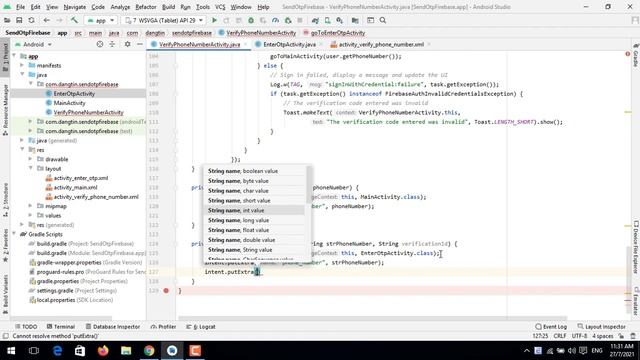The height and width of the screenshot is (360, 640).
Task: Switch to EnterOtpActivity.java tab
Action: (x=289, y=44)
